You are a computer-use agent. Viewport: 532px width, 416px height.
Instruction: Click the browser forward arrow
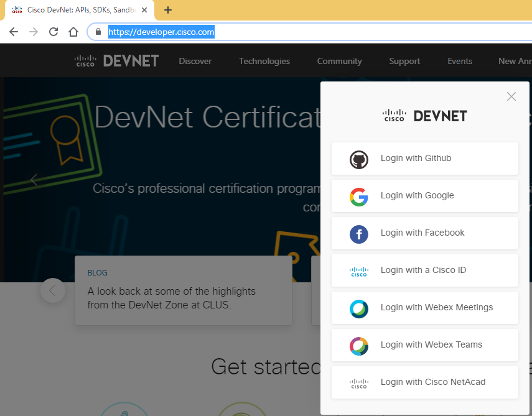click(34, 32)
